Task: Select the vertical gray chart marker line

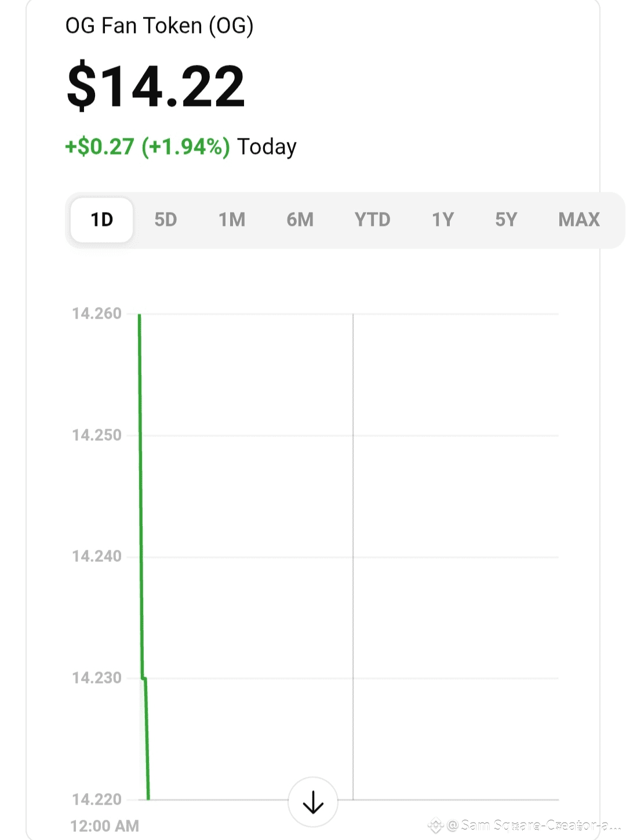Action: point(353,557)
